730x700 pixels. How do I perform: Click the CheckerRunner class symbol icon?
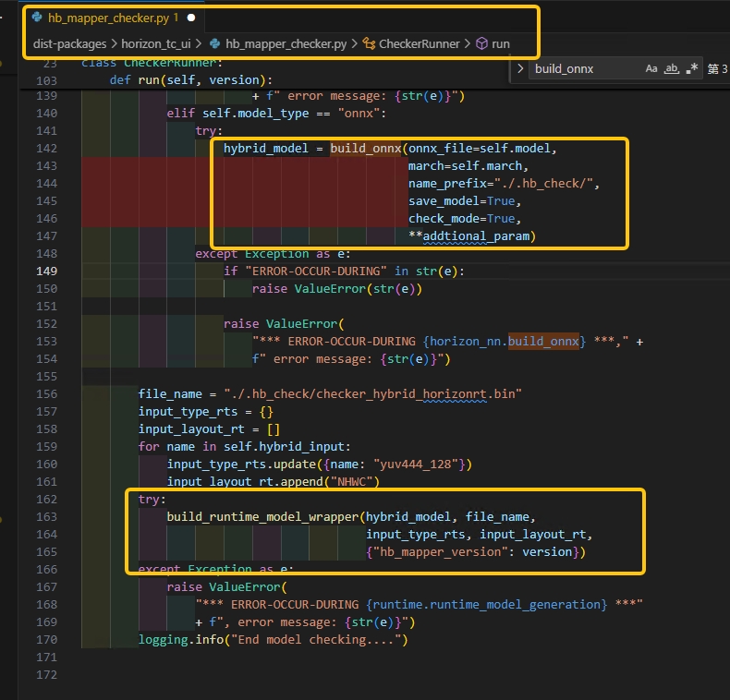coord(369,43)
